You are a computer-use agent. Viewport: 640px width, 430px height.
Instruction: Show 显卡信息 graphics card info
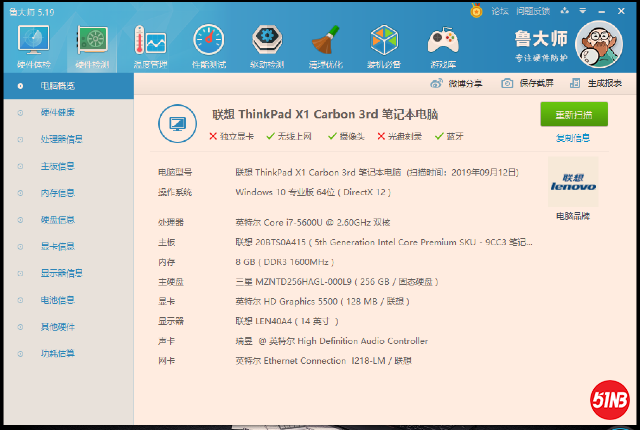[x=57, y=246]
